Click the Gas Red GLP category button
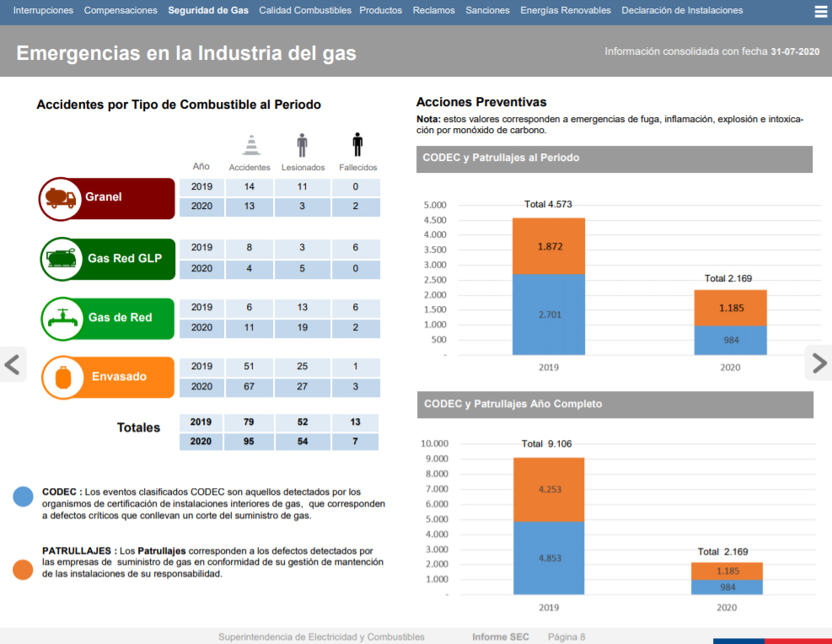This screenshot has width=832, height=644. 108,259
